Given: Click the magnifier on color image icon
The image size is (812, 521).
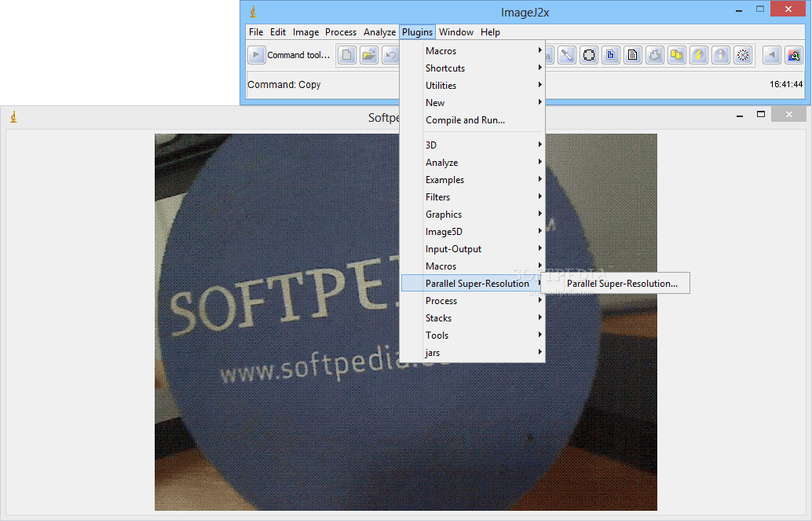Looking at the screenshot, I should point(794,55).
